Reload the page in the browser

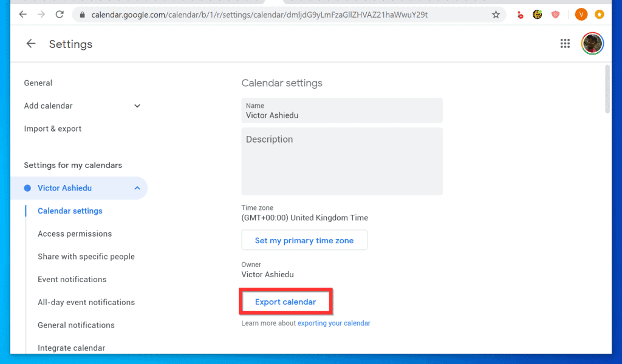click(x=60, y=15)
